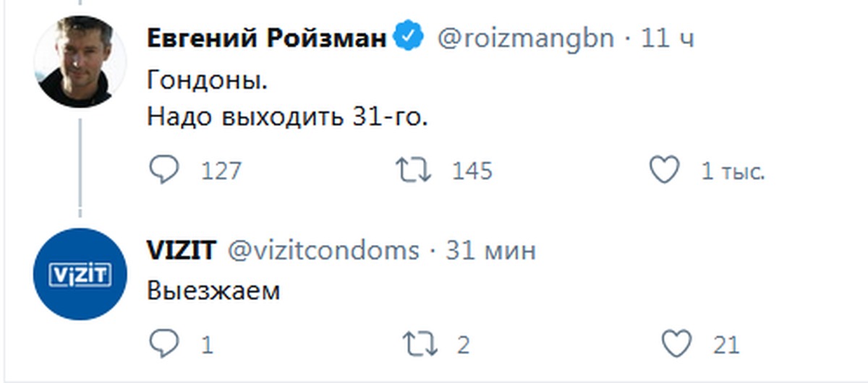
Task: Click the tweet text 'Надо выходить 31-го.'
Action: pyautogui.click(x=287, y=116)
